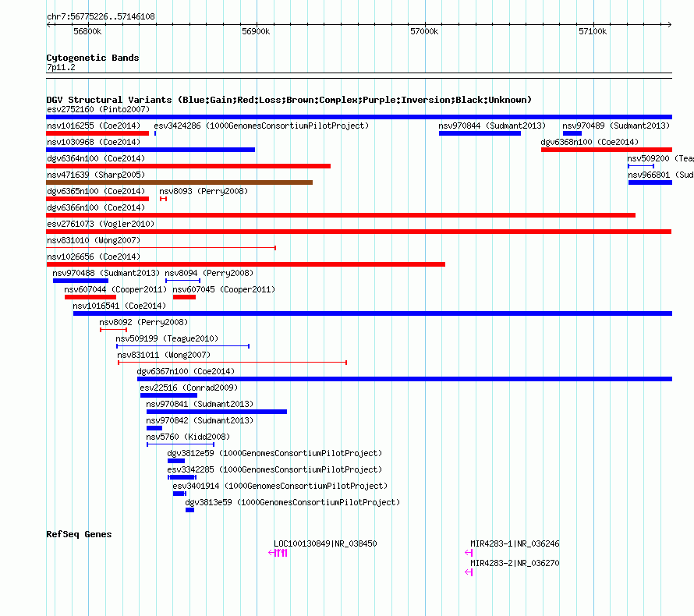The image size is (694, 616).
Task: Click esv2761073 (Vogler2010) red bar
Action: pyautogui.click(x=359, y=232)
